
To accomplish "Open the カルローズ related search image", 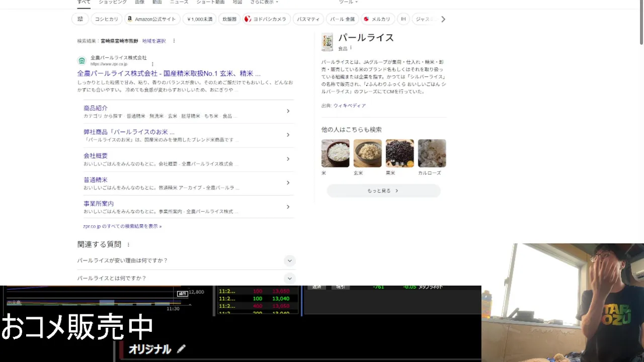I will (432, 153).
